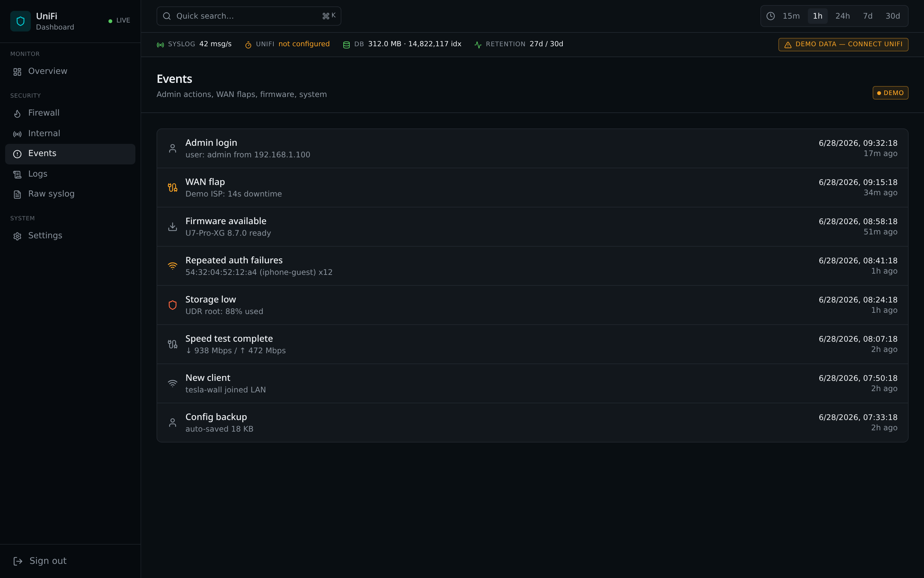Viewport: 924px width, 578px height.
Task: Click 'UDR root: 88% used' detail
Action: click(x=224, y=311)
